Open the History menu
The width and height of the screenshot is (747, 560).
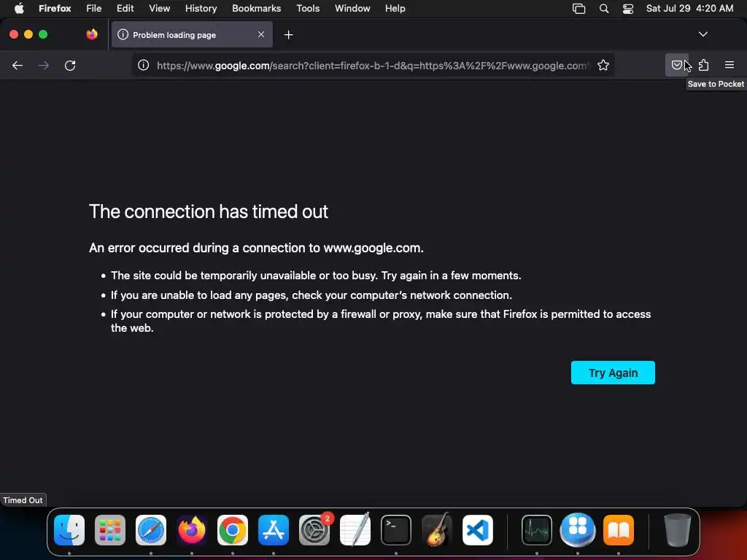(201, 8)
